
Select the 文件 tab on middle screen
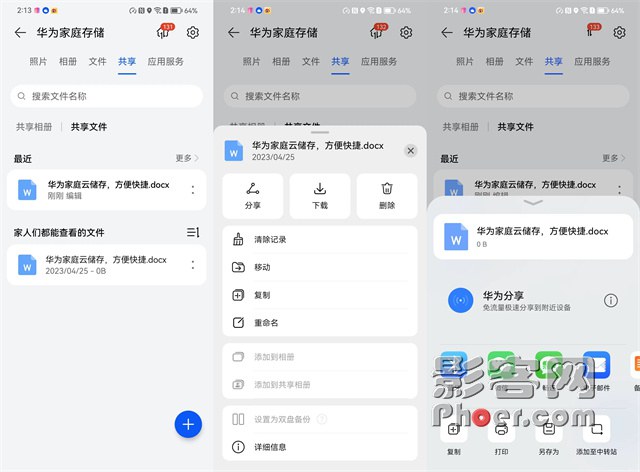tap(311, 62)
